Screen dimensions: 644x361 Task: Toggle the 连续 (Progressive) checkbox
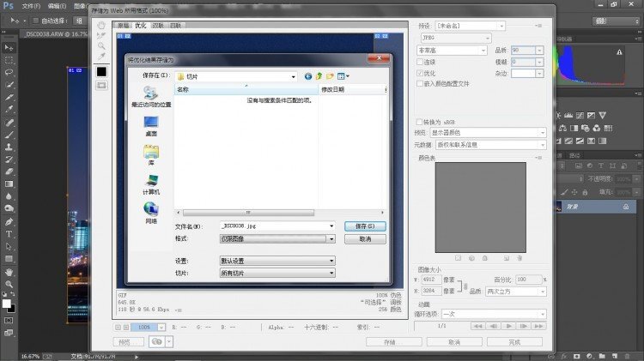[x=420, y=62]
